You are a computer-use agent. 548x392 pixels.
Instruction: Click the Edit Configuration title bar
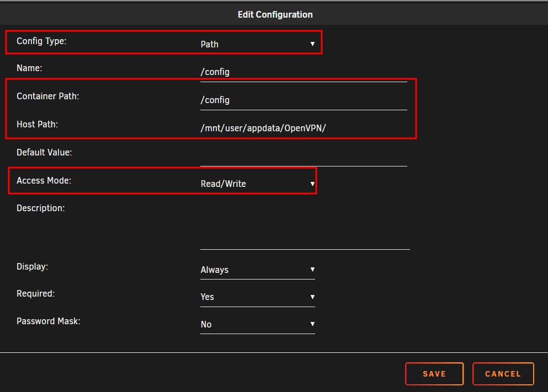[x=274, y=14]
